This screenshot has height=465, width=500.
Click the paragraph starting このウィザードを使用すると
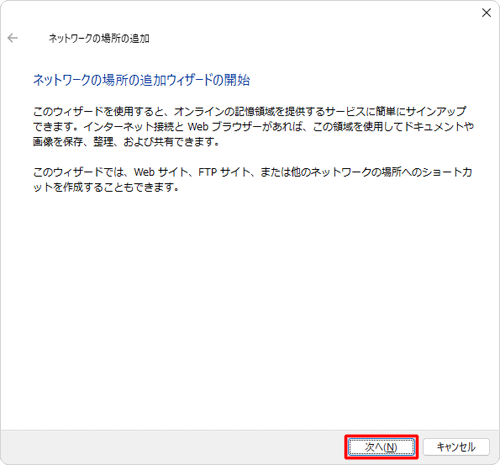[253, 127]
